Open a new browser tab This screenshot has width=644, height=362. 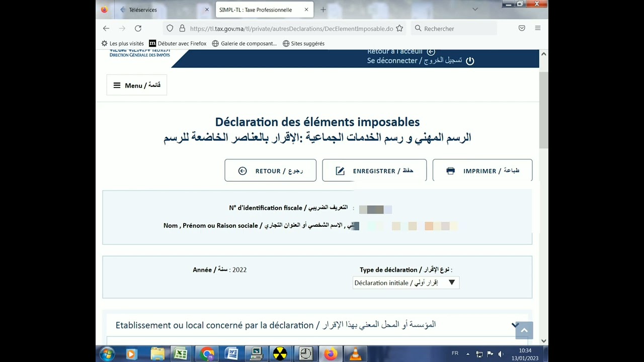point(323,10)
